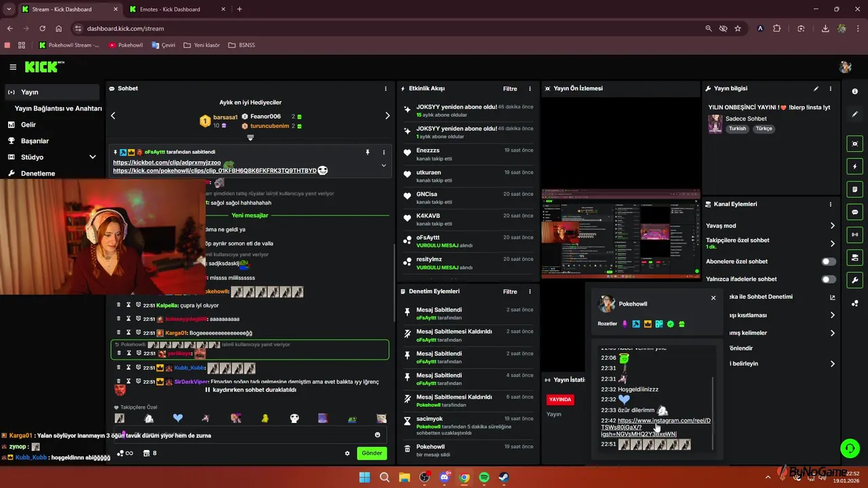Click the Türkçe tag chip

pos(764,129)
